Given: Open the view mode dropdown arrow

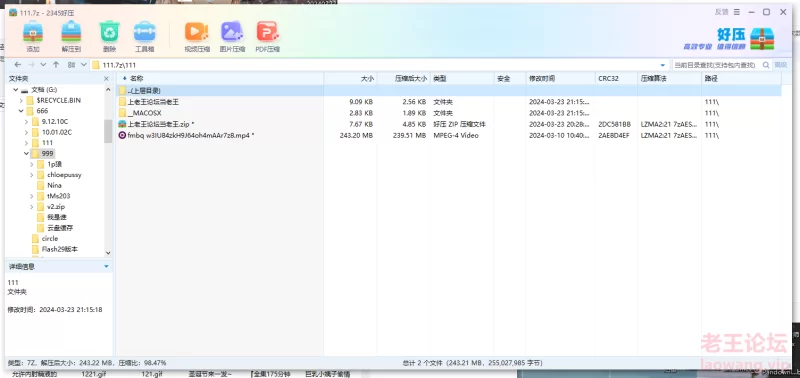Looking at the screenshot, I should pos(84,65).
